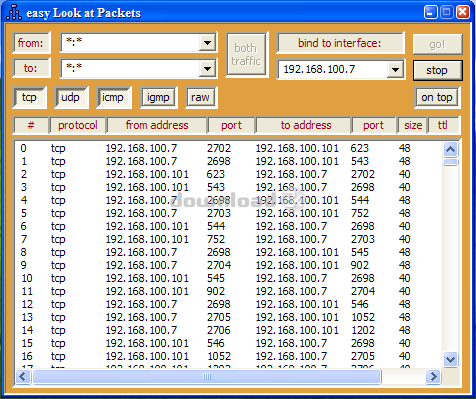Toggle the igmp protocol filter
This screenshot has width=476, height=399.
click(159, 97)
